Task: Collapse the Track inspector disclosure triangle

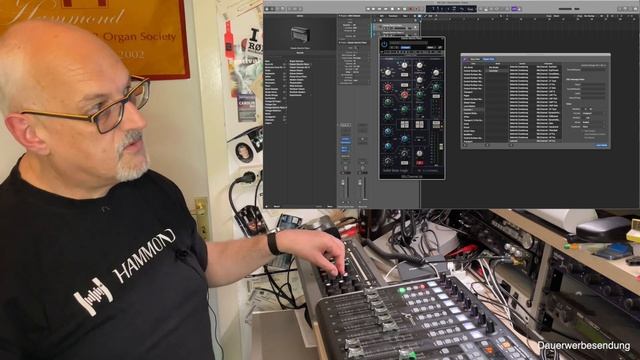Action: pyautogui.click(x=340, y=42)
